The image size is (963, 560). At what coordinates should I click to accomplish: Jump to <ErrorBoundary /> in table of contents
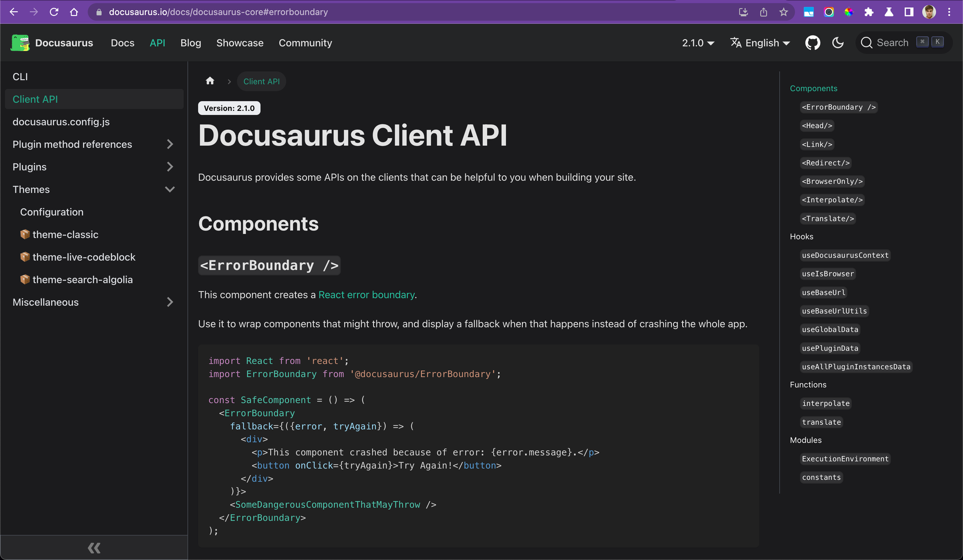[x=839, y=107]
